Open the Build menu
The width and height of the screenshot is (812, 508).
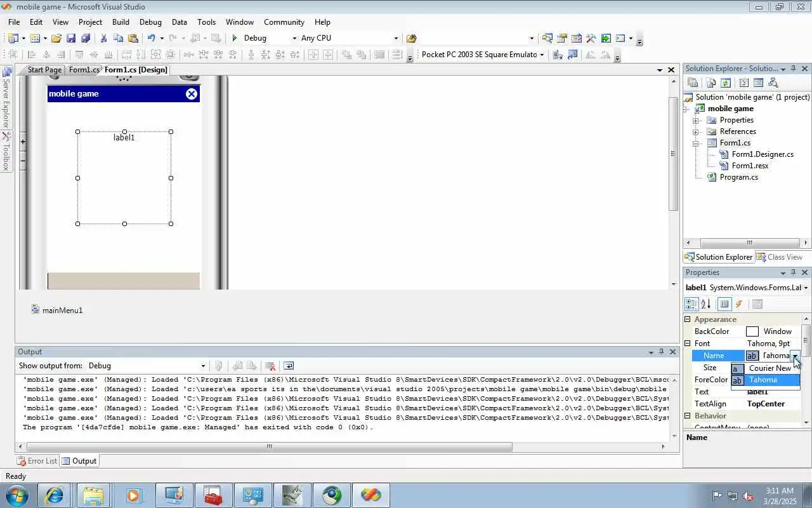tap(121, 22)
